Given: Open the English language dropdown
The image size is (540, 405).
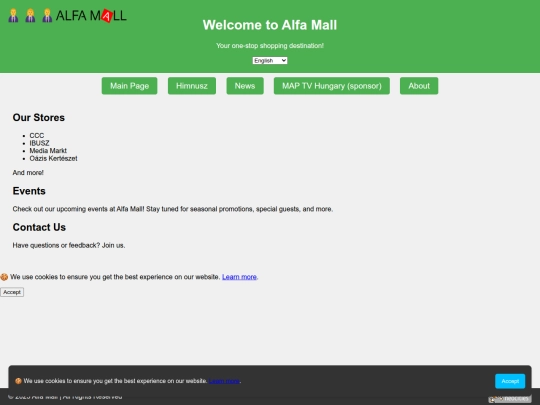Looking at the screenshot, I should [270, 61].
